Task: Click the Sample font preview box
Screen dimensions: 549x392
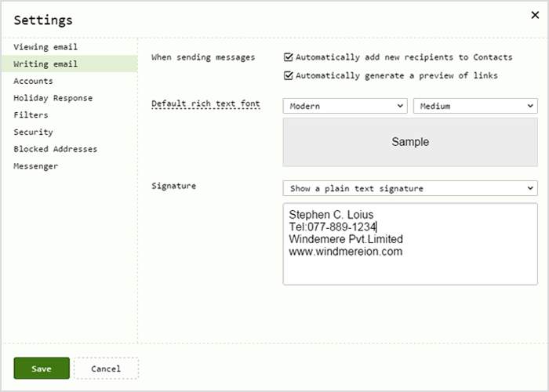Action: point(410,142)
